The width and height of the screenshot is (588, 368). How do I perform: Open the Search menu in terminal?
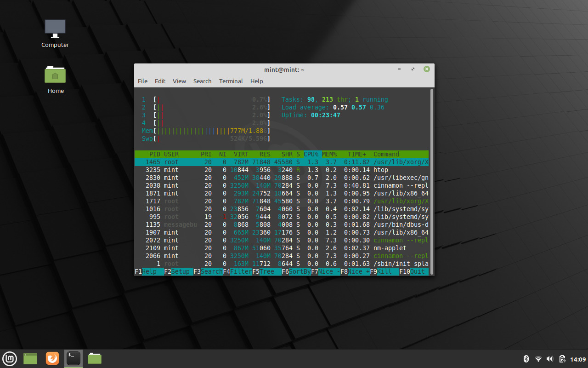coord(202,81)
